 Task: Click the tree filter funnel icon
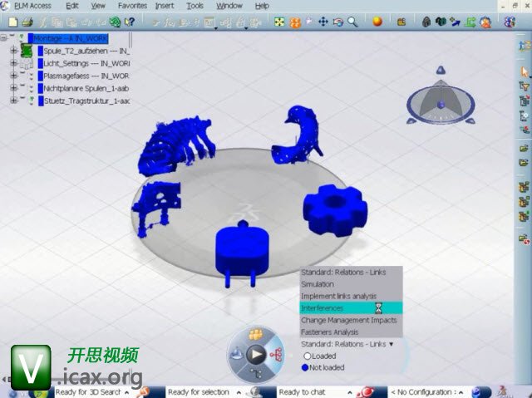525,86
